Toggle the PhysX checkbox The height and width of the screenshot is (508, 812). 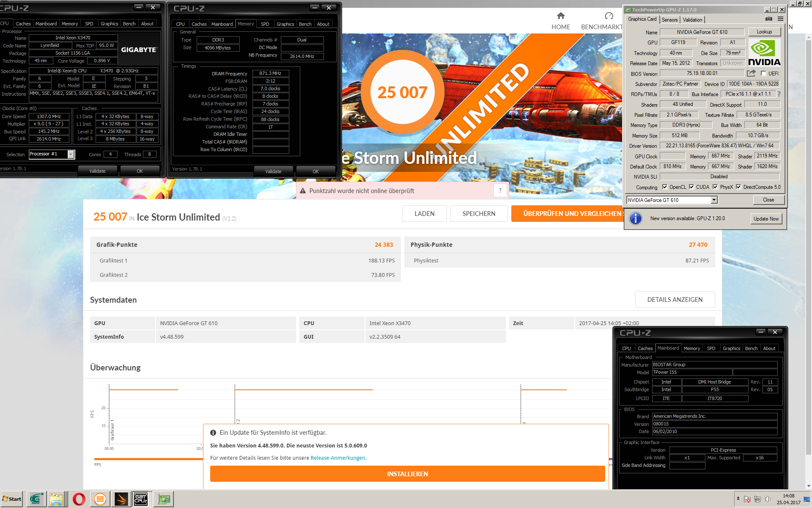pyautogui.click(x=715, y=187)
